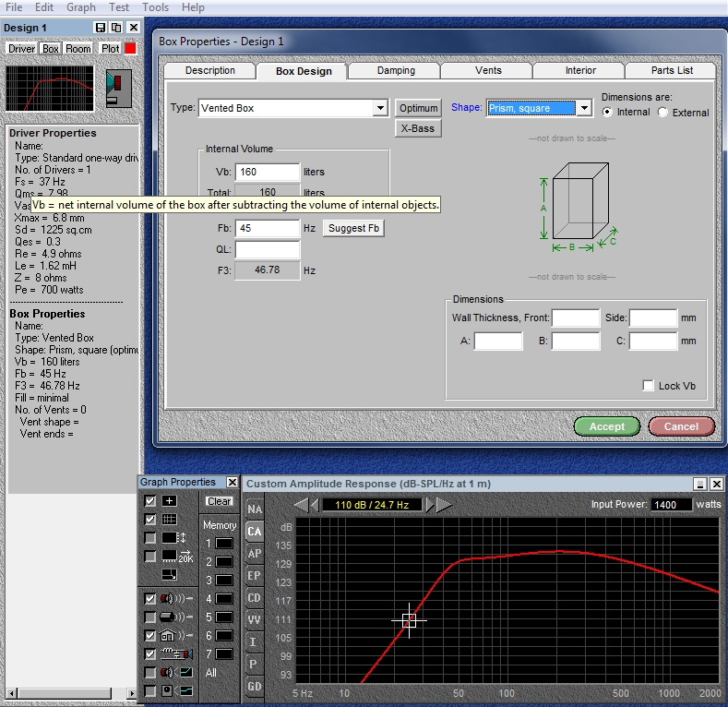Viewport: 728px width, 707px height.
Task: Click the crossover network circuit icon
Action: point(176,654)
